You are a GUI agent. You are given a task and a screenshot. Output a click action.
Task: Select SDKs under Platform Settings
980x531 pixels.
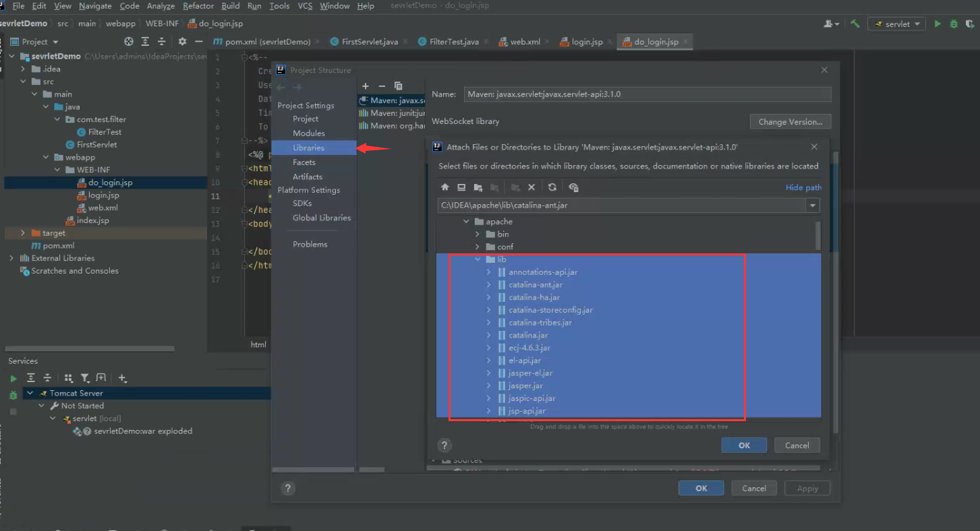point(302,203)
